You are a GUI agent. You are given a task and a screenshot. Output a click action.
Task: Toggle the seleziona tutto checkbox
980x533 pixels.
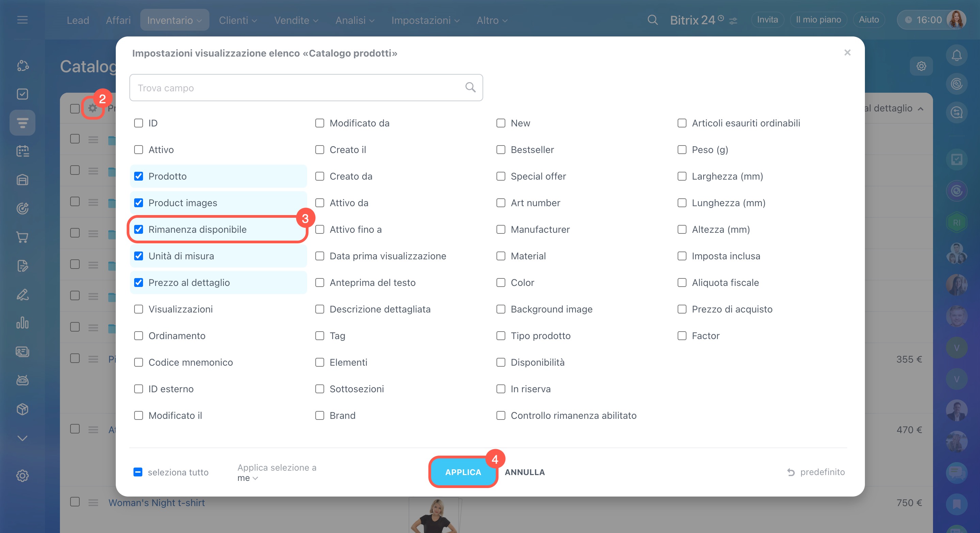[138, 472]
